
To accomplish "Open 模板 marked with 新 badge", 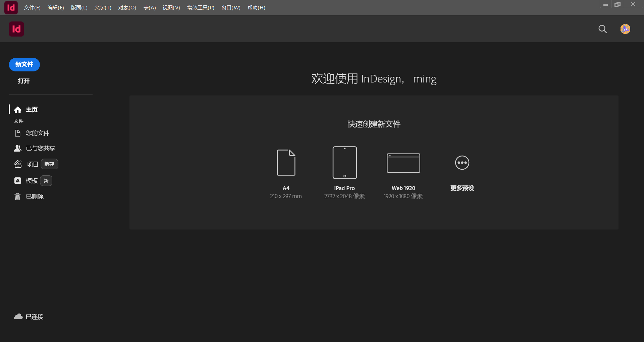I will [x=32, y=181].
